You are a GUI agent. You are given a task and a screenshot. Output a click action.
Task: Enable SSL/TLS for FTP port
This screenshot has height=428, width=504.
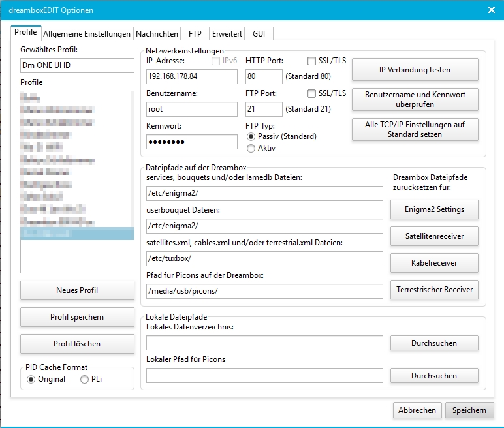coord(312,93)
